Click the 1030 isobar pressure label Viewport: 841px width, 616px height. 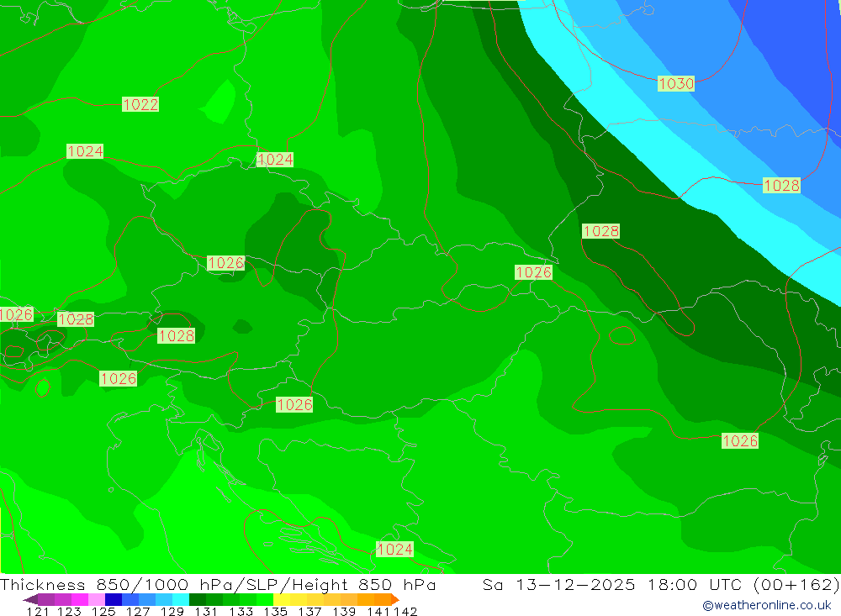click(x=676, y=84)
